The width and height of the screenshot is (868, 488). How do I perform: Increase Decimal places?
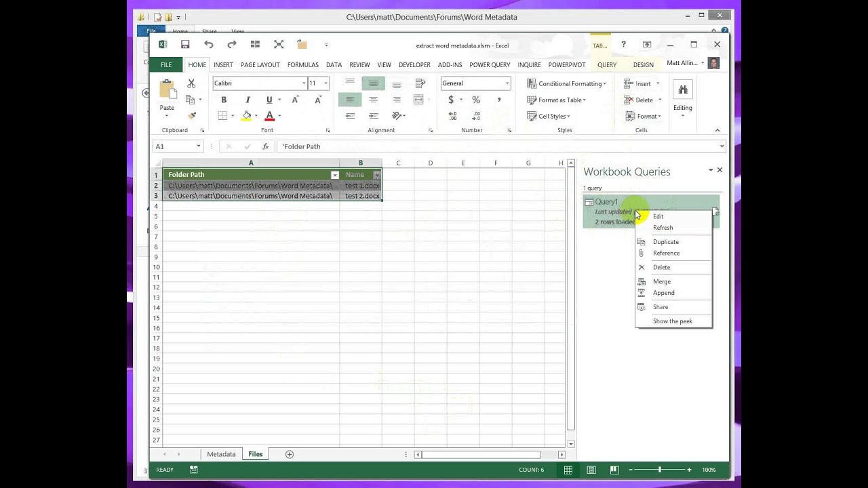[x=451, y=116]
